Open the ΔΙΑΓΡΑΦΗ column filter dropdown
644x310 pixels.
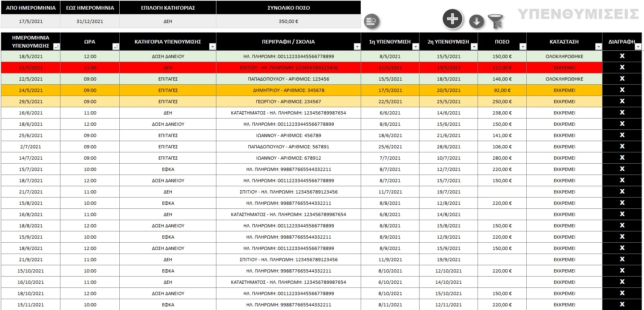pos(638,47)
